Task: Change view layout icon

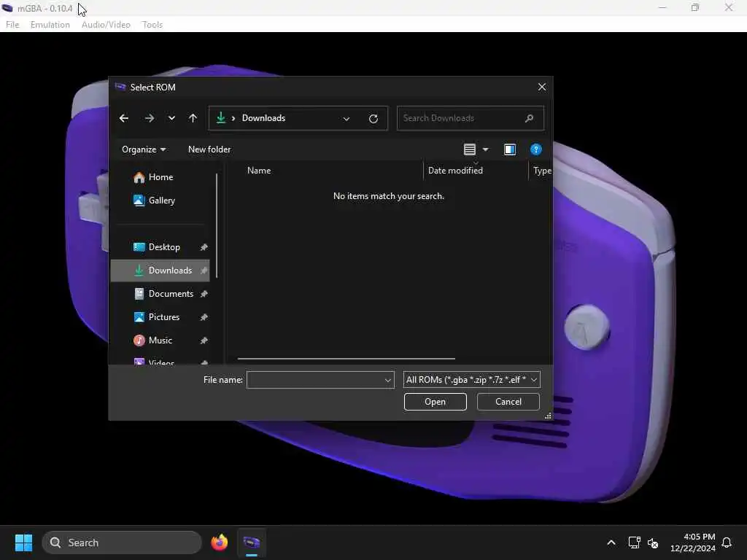Action: pos(470,149)
